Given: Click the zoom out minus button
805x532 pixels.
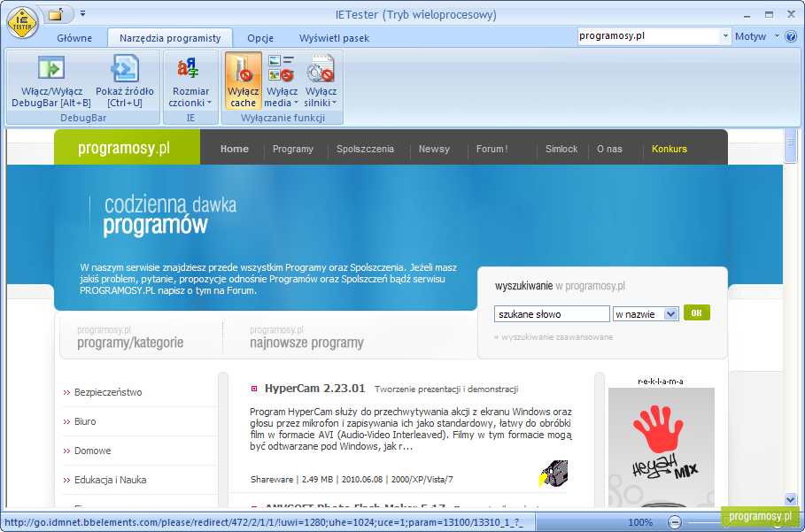Looking at the screenshot, I should (x=675, y=522).
